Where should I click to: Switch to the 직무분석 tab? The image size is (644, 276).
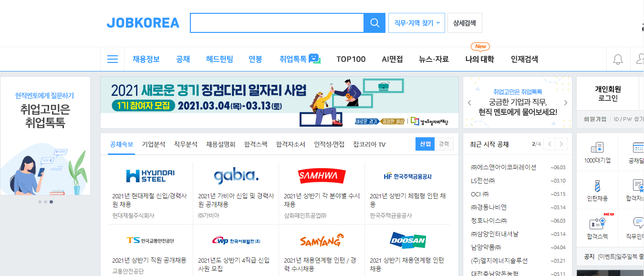click(x=186, y=144)
